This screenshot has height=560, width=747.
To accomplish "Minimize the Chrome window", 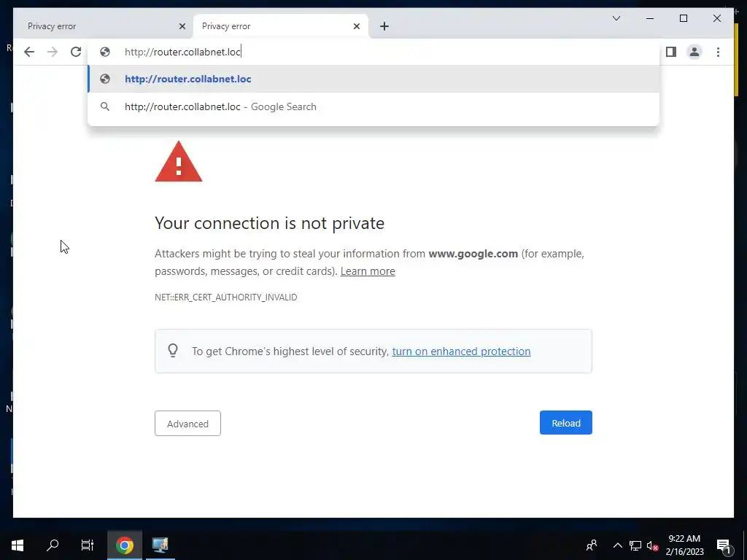I will pos(650,18).
